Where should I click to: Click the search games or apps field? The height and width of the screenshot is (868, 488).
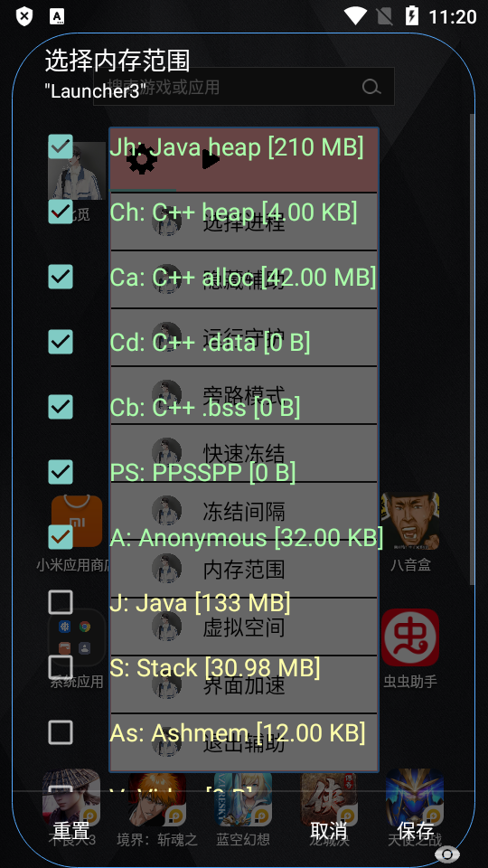pyautogui.click(x=243, y=87)
